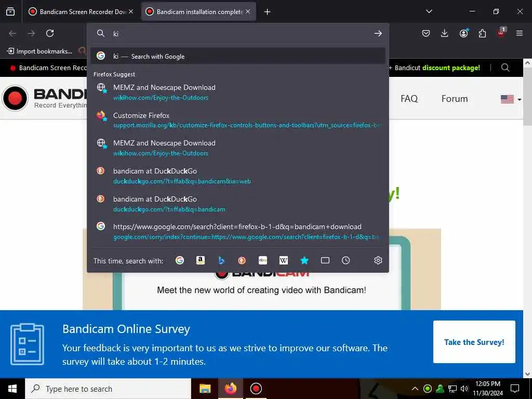This screenshot has height=399, width=532.
Task: Click the scrollbar up arrow
Action: click(x=527, y=63)
